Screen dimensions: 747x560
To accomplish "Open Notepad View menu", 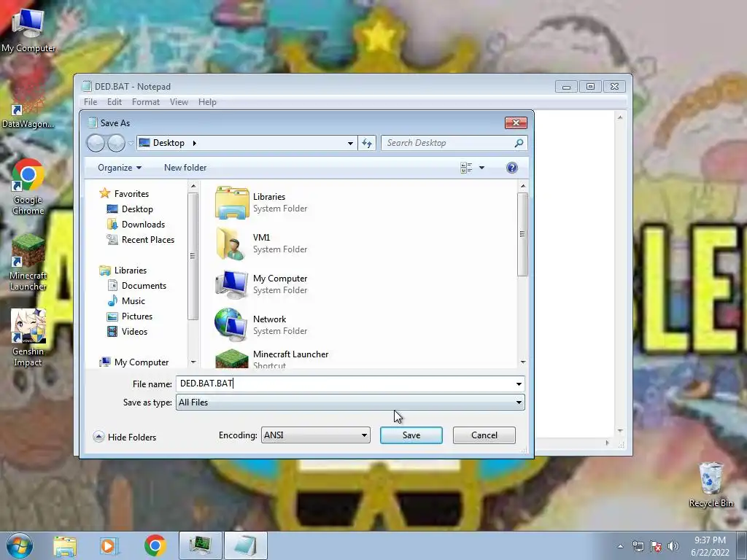I will point(179,102).
